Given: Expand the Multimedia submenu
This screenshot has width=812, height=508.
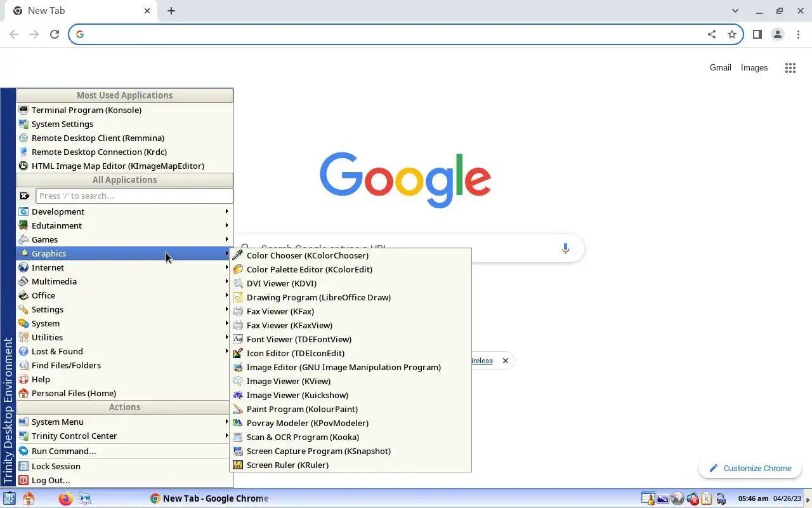Looking at the screenshot, I should tap(124, 281).
